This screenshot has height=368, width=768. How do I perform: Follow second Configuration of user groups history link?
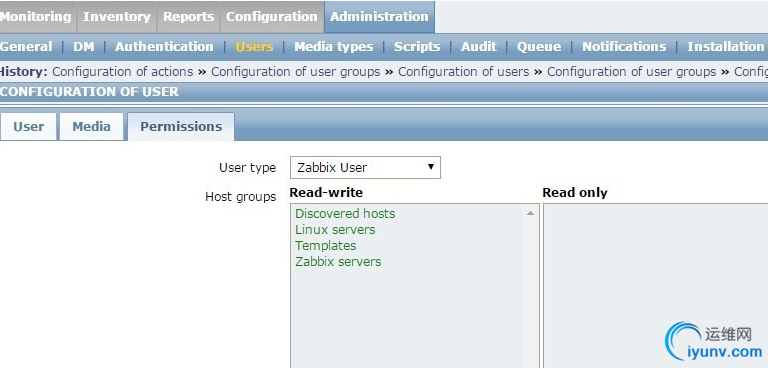631,72
